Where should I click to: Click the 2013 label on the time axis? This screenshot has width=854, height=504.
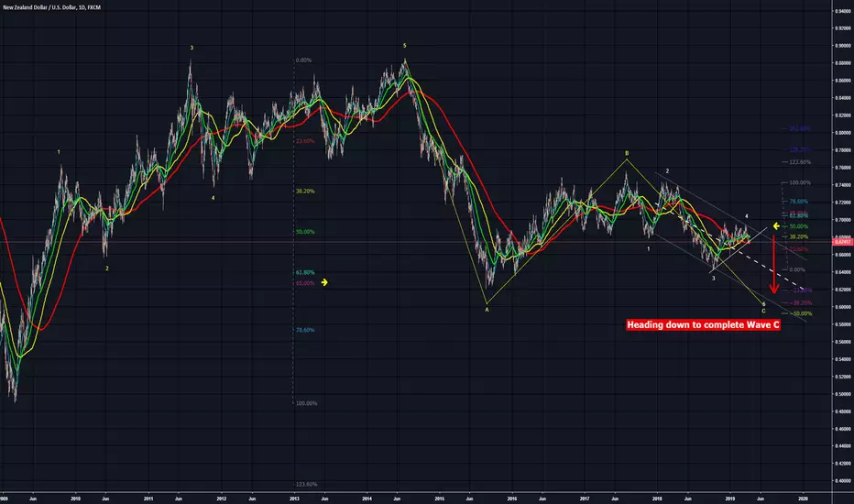coord(294,499)
